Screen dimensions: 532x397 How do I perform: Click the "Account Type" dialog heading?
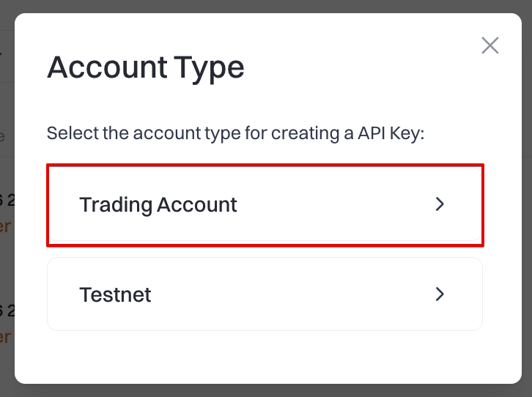coord(145,68)
